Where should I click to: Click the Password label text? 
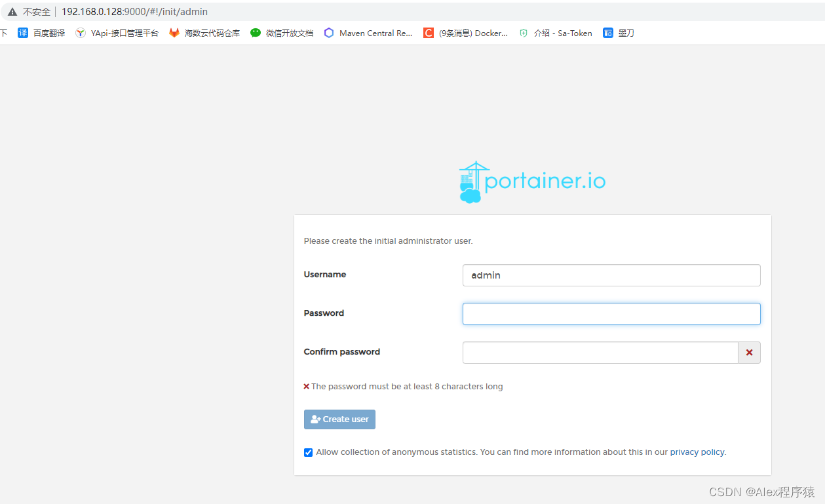324,313
